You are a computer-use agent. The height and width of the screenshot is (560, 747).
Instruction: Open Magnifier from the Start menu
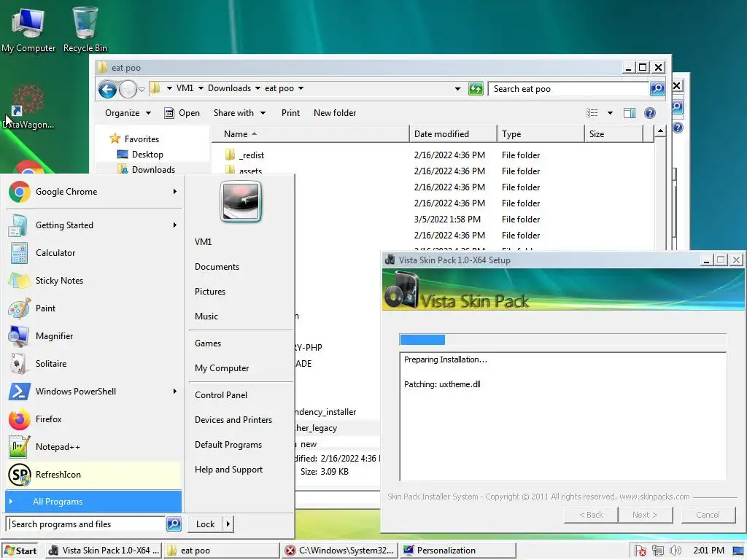(93, 335)
